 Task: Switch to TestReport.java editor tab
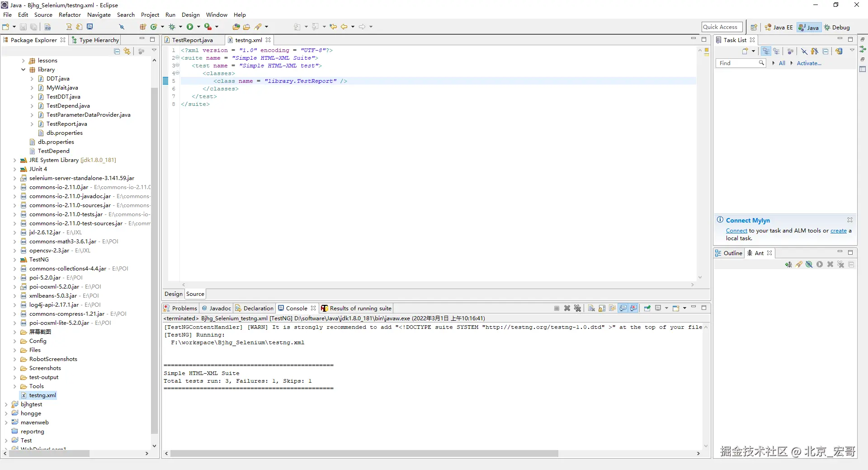click(192, 40)
